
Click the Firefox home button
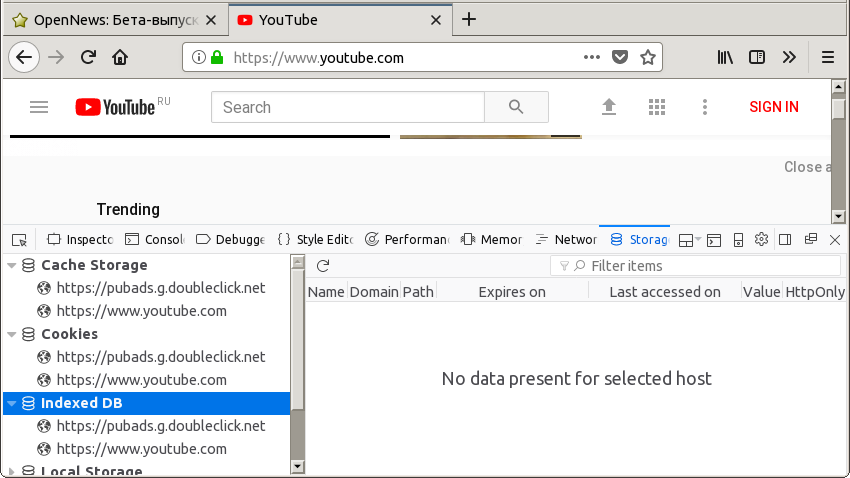(120, 57)
